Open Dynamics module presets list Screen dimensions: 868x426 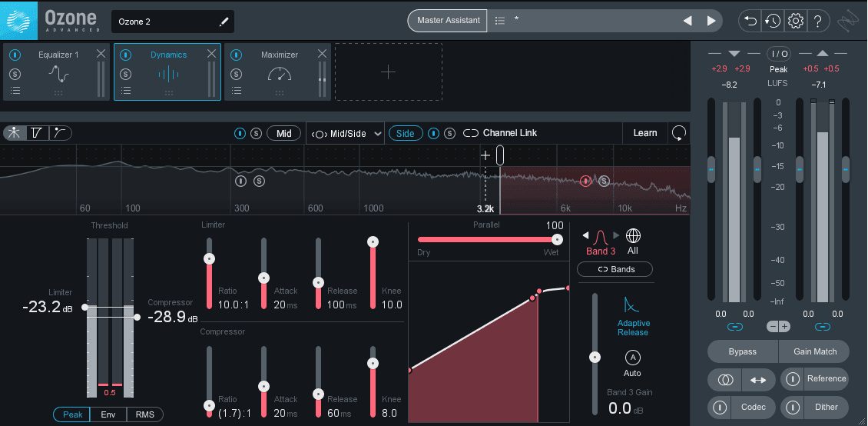tap(126, 91)
